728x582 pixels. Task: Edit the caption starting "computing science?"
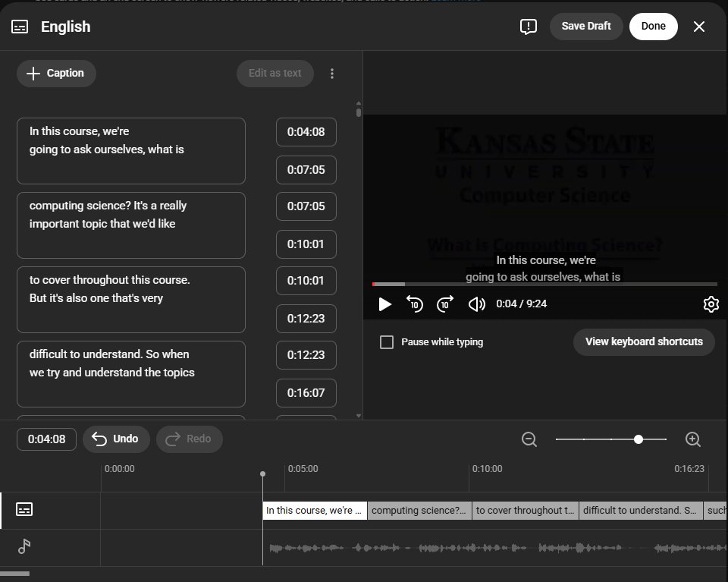(131, 225)
